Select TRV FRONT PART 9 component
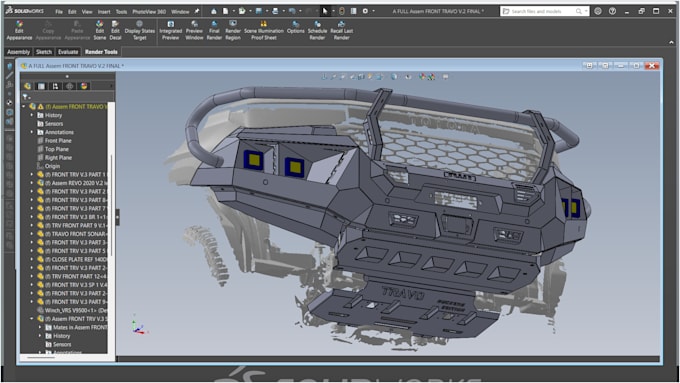 coord(72,226)
